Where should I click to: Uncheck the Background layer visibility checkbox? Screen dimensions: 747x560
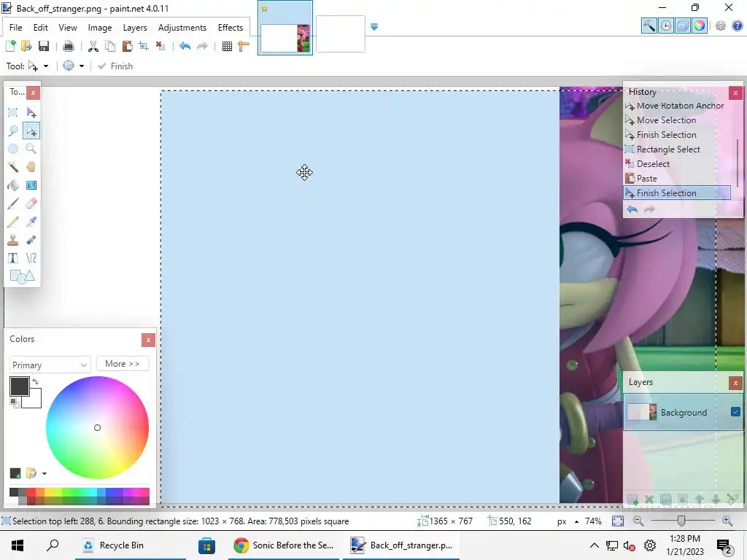735,412
